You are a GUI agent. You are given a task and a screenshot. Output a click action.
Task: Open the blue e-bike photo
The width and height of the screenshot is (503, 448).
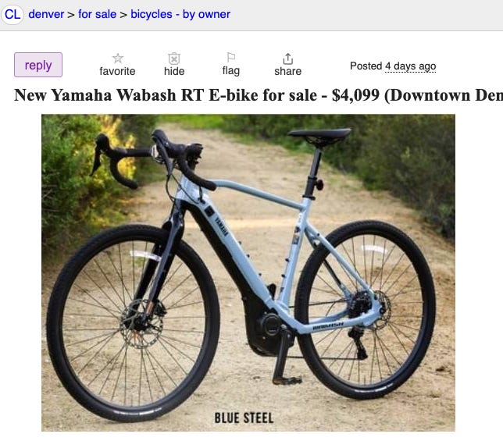click(x=248, y=272)
